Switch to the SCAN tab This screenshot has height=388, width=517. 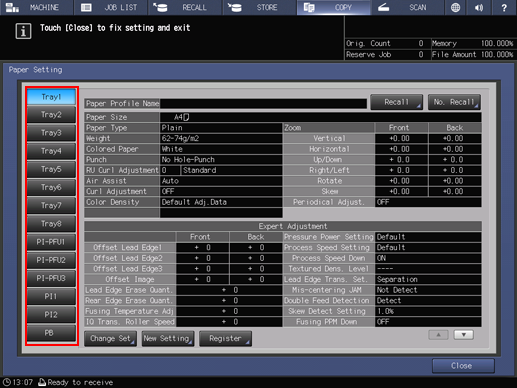click(x=408, y=7)
